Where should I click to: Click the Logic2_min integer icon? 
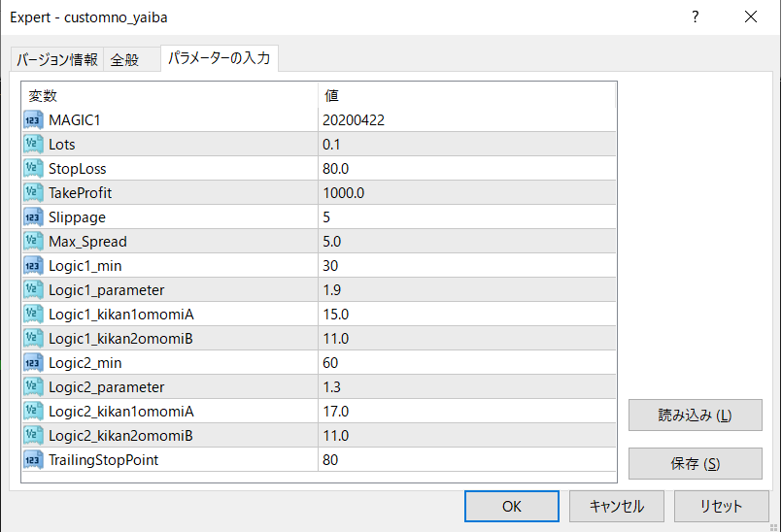(33, 362)
